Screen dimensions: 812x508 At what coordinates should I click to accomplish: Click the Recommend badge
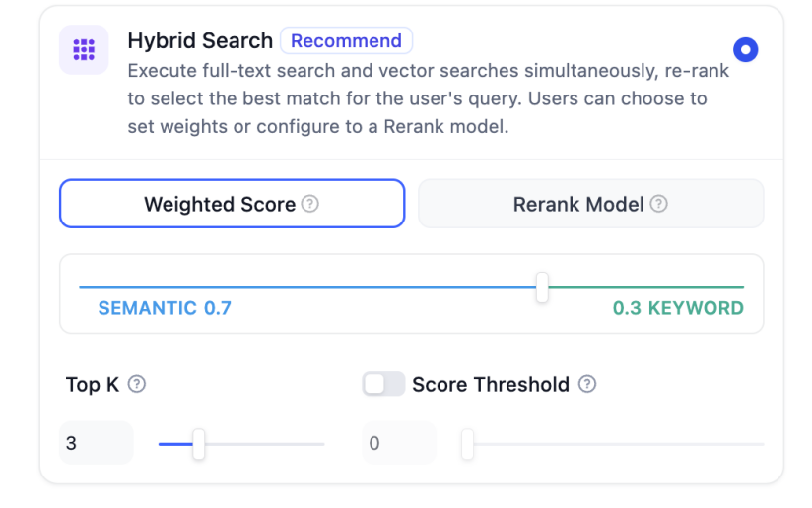346,41
